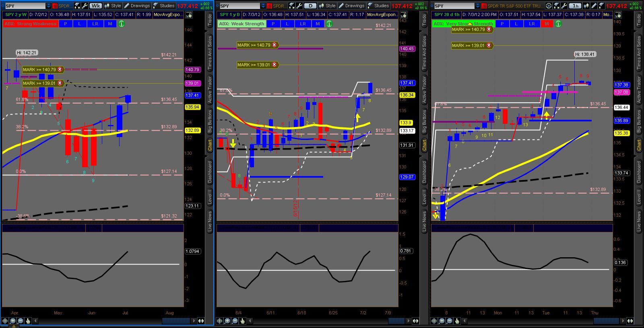Remove MARK >= 140.79 alert on weekly chart
The image size is (644, 328).
pos(60,70)
